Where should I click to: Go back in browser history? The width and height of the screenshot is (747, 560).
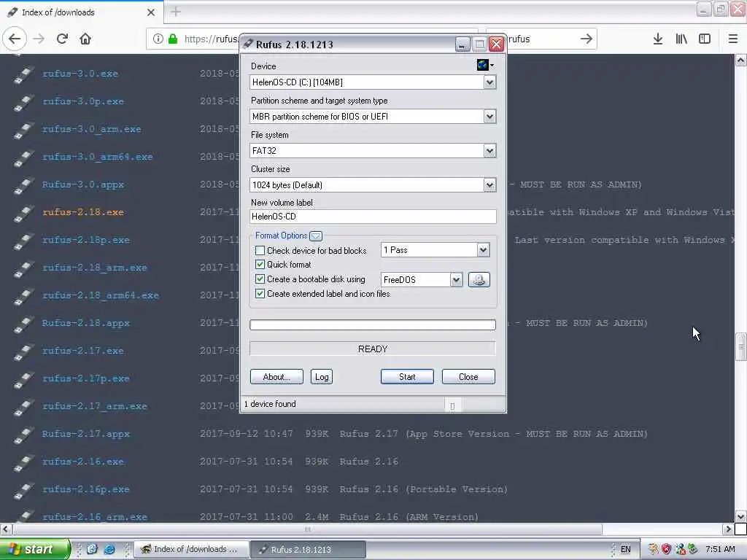tap(15, 39)
